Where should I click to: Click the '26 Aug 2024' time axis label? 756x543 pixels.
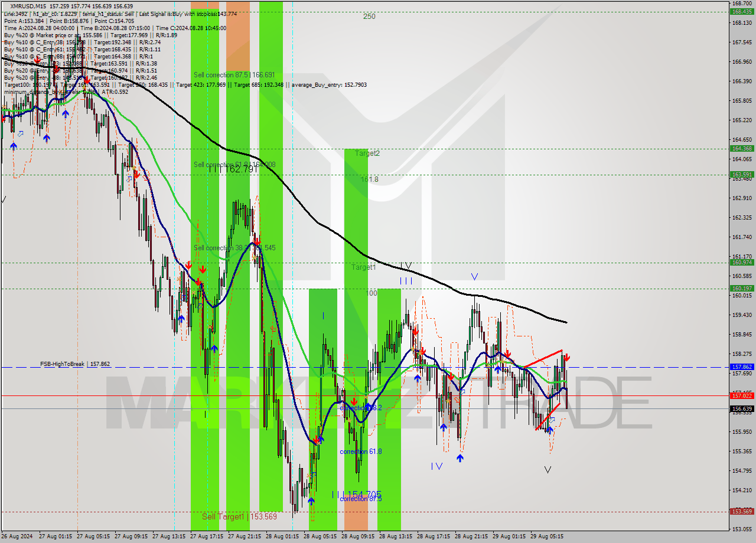pos(18,537)
